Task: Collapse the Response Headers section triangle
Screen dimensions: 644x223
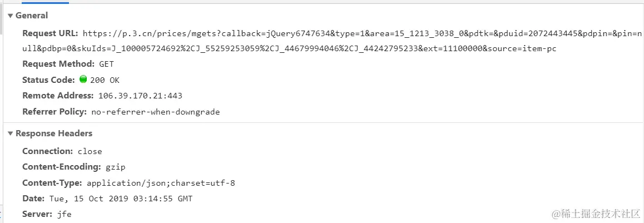Action: (10, 133)
